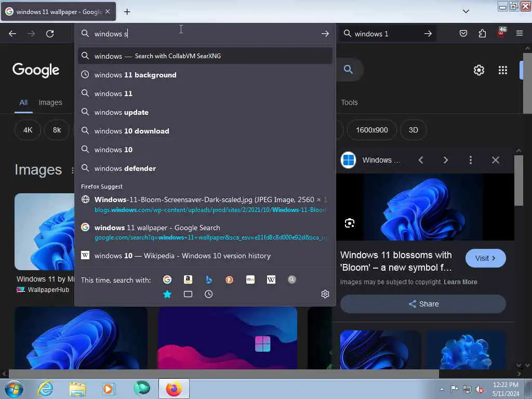Choose the windows update suggestion
Screen dimensions: 532x399
point(205,112)
